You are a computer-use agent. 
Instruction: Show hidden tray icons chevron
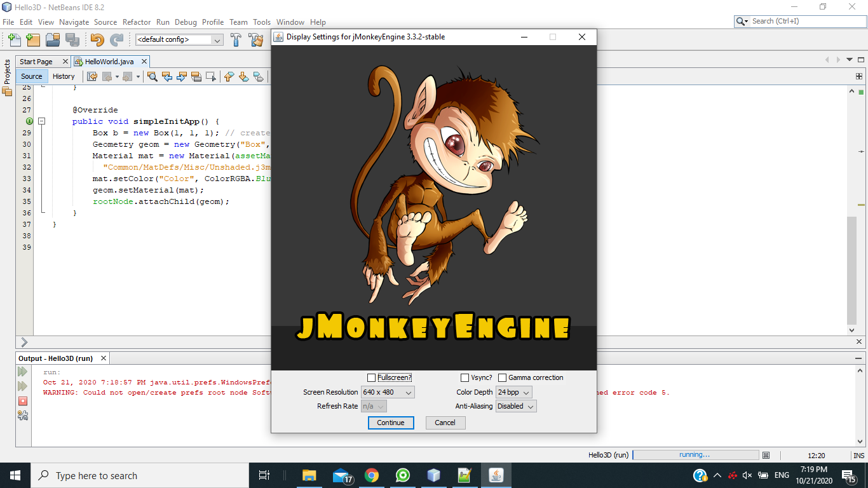pos(717,475)
